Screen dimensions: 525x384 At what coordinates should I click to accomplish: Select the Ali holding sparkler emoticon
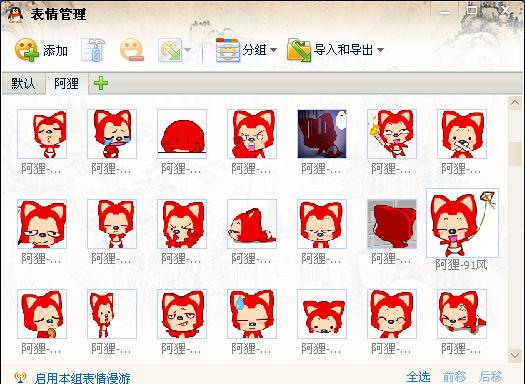pos(392,134)
